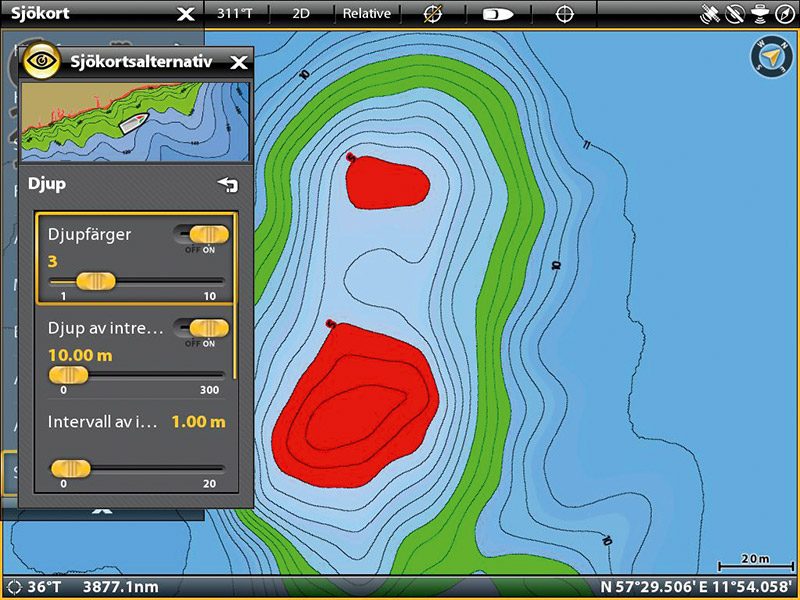This screenshot has width=800, height=600.
Task: Open the satellite GPS status icon
Action: pyautogui.click(x=711, y=13)
